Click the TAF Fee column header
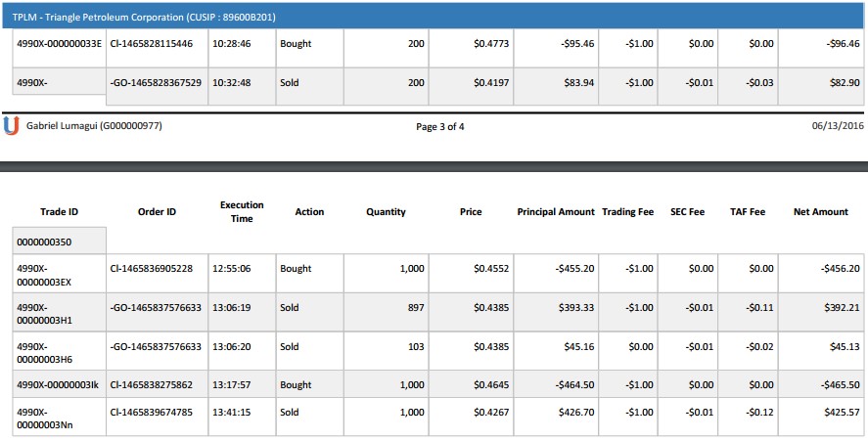Image resolution: width=868 pixels, height=441 pixels. 748,212
